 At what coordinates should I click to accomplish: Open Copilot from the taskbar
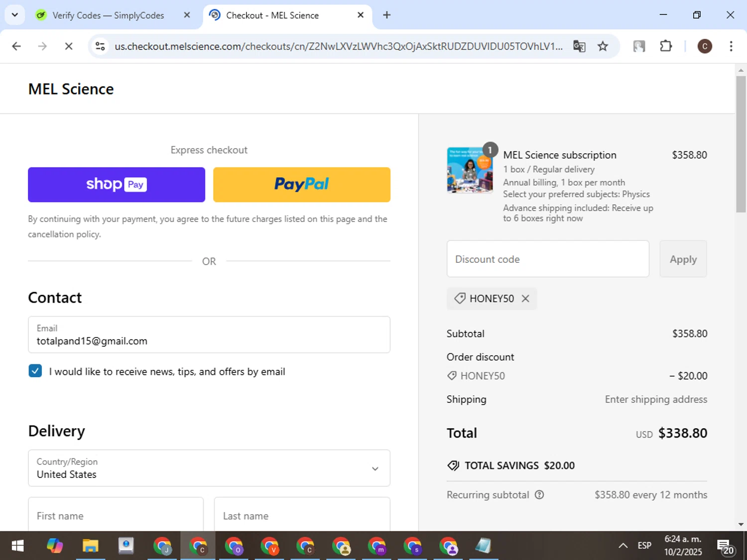click(x=55, y=546)
